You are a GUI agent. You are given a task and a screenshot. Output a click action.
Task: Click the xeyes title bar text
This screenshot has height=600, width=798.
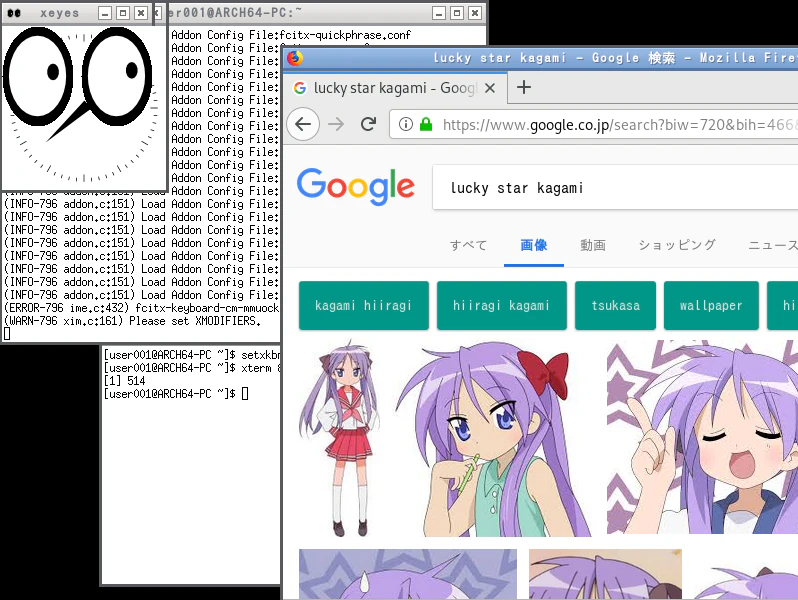click(x=60, y=13)
